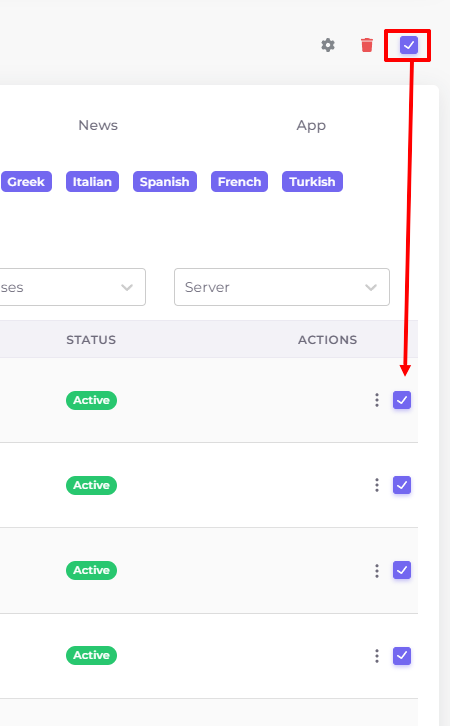
Task: Open three-dot actions menu in second row
Action: [x=377, y=485]
